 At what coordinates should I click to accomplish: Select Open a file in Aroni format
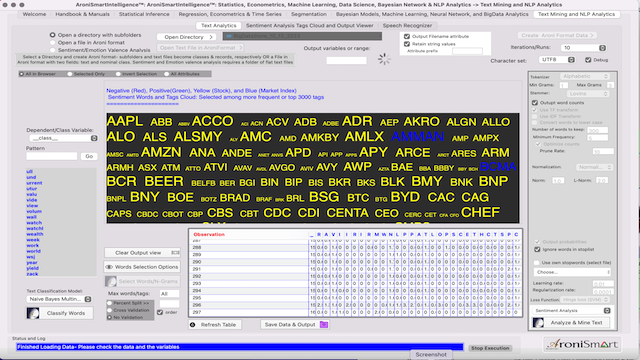53,42
